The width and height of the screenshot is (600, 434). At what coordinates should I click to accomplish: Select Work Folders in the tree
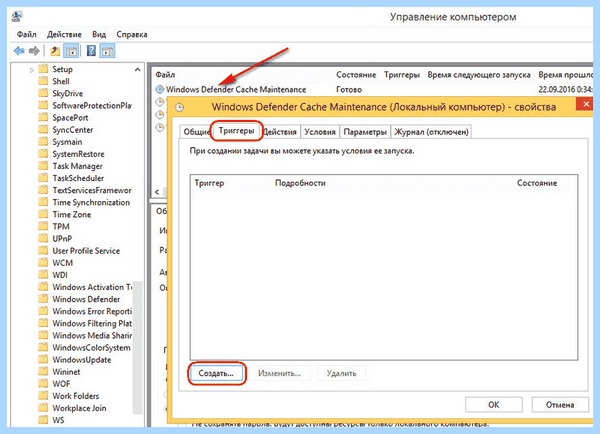coord(75,396)
